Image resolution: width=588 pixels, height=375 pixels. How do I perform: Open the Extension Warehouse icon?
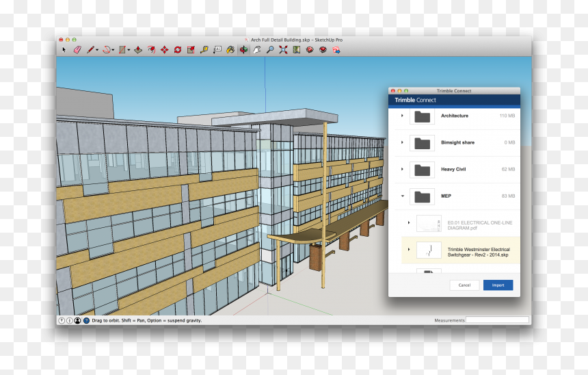click(x=323, y=49)
